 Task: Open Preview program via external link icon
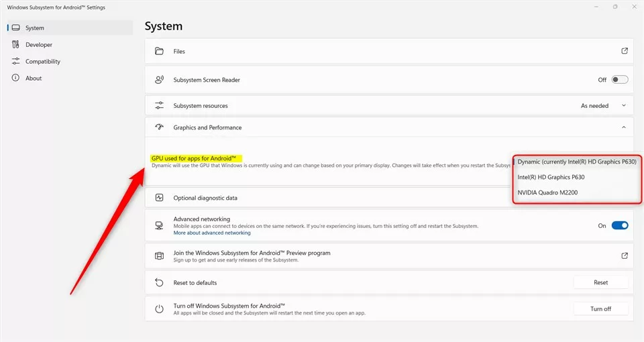pos(625,255)
